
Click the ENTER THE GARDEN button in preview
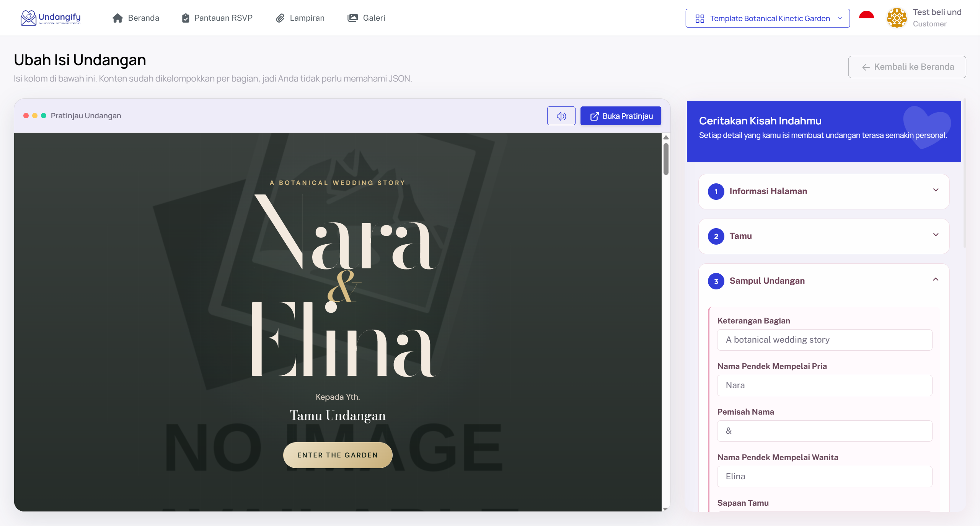click(x=338, y=455)
